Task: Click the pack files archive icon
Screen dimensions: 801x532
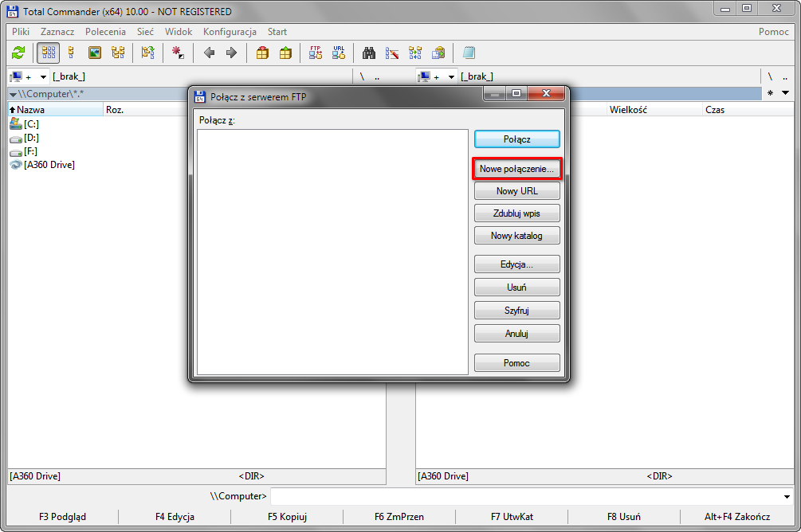Action: tap(262, 53)
